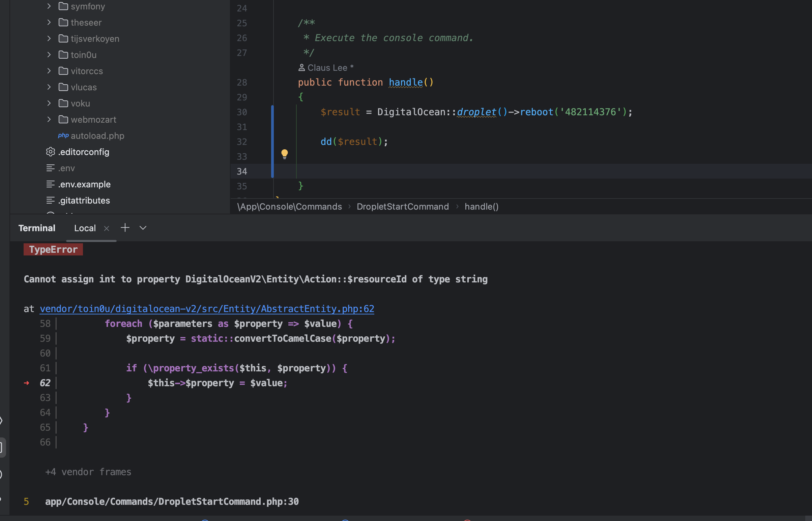Select .gitattributes file in project tree
The image size is (812, 521).
(x=84, y=200)
